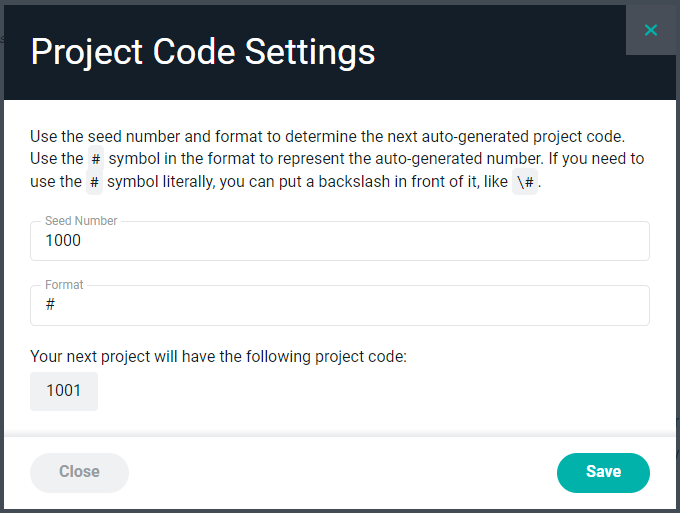Close the dialog with the teal X icon

(651, 30)
